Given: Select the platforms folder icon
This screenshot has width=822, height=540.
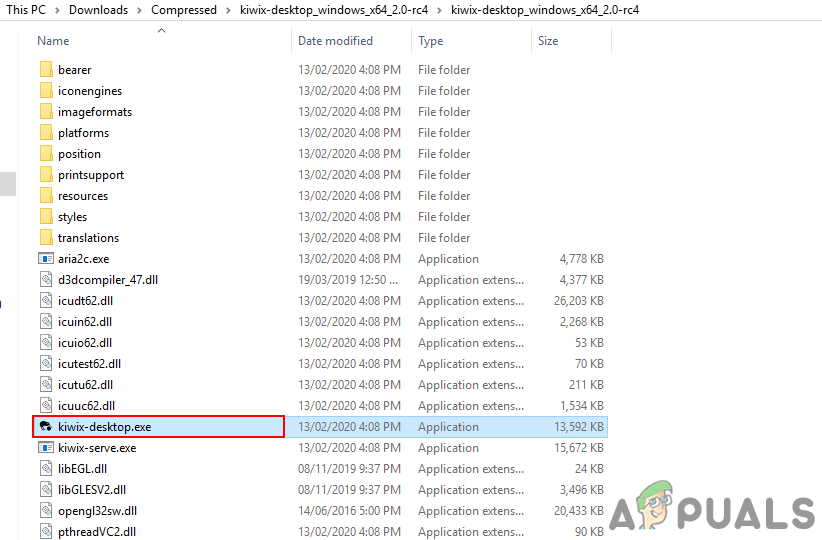Looking at the screenshot, I should pyautogui.click(x=46, y=133).
